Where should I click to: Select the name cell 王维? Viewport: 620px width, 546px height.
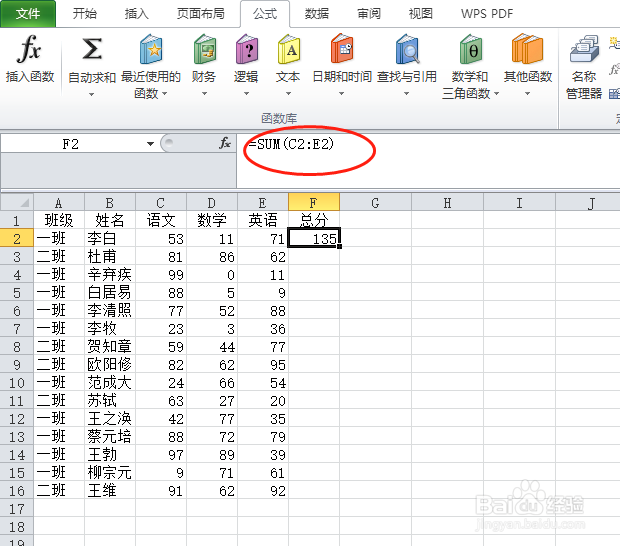pos(110,491)
